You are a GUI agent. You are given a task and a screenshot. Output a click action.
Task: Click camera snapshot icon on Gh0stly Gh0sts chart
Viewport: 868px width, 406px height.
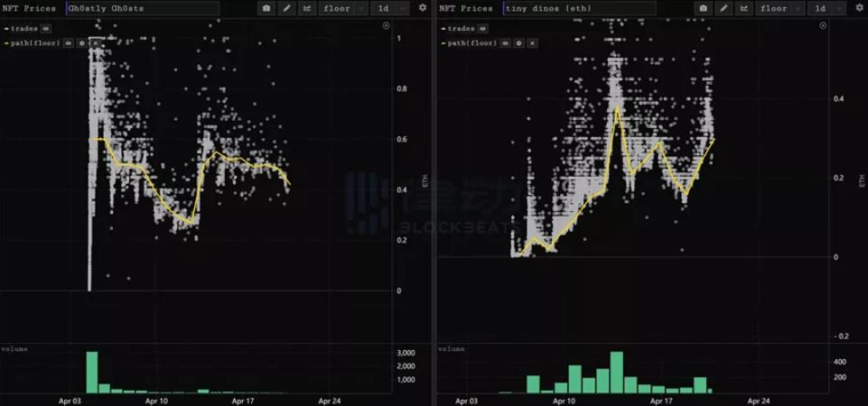click(266, 8)
